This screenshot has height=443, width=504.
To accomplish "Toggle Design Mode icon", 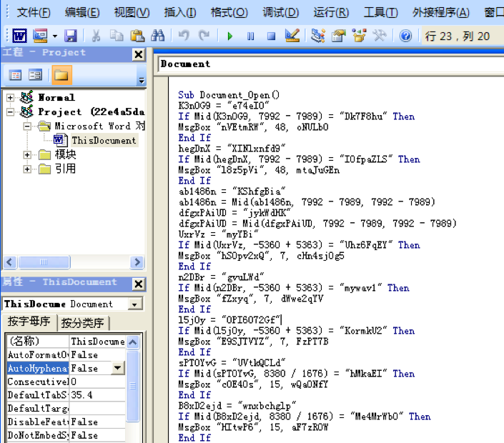I will click(292, 36).
